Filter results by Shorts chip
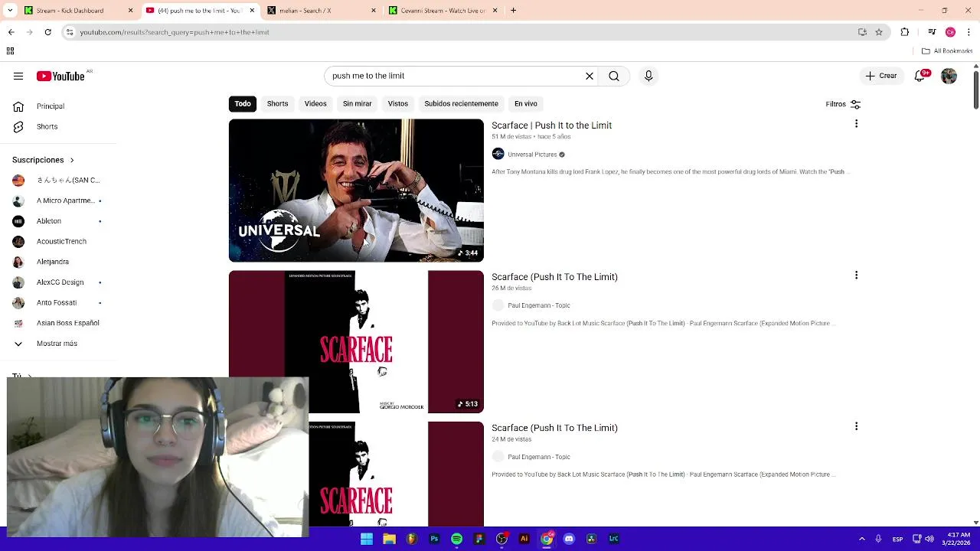The image size is (980, 551). [x=277, y=103]
